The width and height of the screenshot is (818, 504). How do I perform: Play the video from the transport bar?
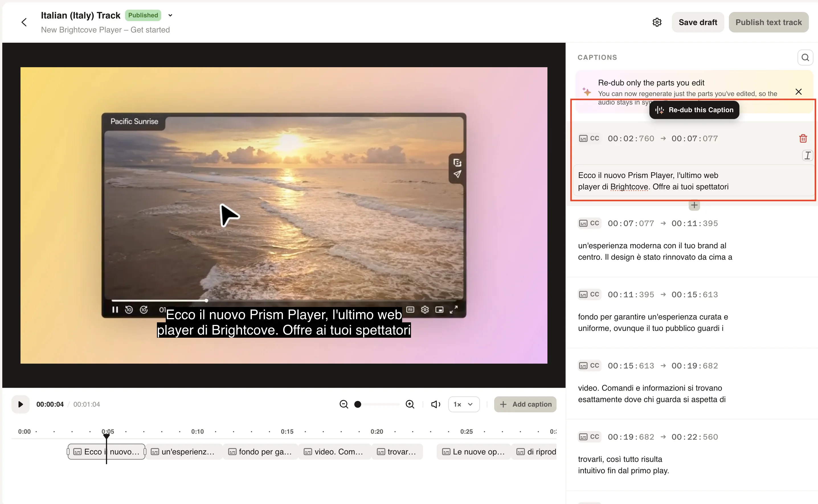[20, 404]
